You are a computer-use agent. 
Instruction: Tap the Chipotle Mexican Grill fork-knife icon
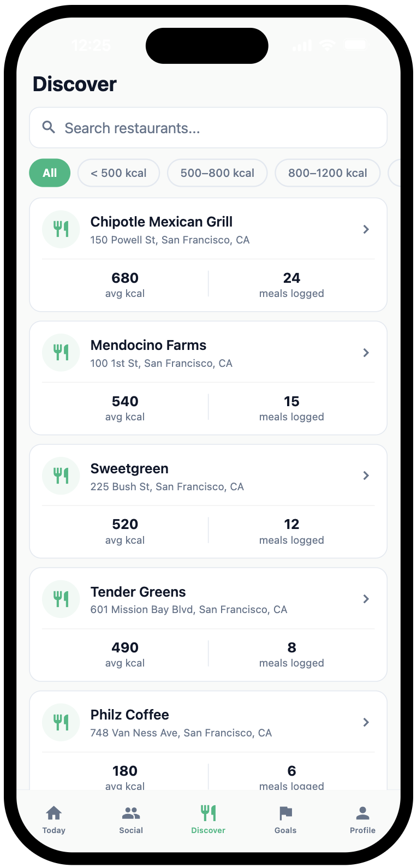click(61, 229)
